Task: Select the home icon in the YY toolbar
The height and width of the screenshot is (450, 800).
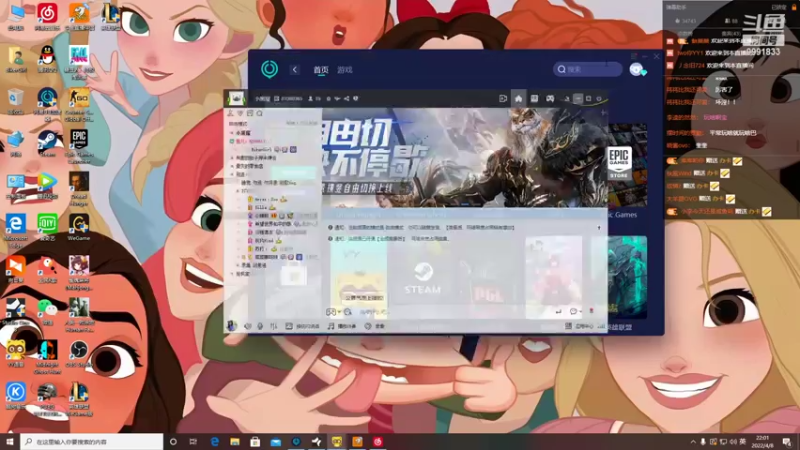Action: (518, 98)
